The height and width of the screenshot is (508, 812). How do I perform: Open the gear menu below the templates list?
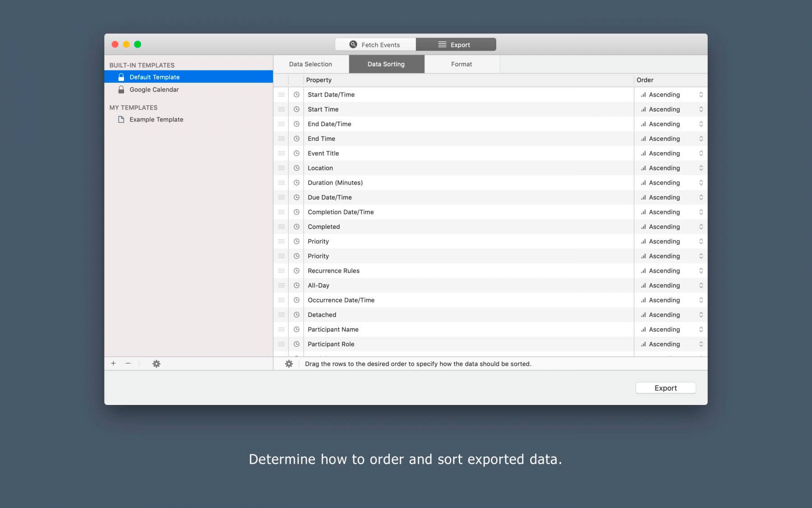[x=156, y=364]
